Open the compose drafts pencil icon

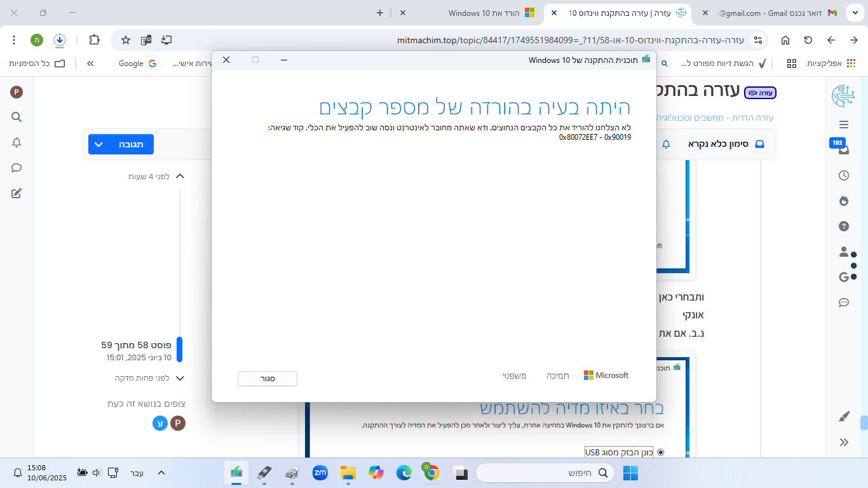pos(17,193)
